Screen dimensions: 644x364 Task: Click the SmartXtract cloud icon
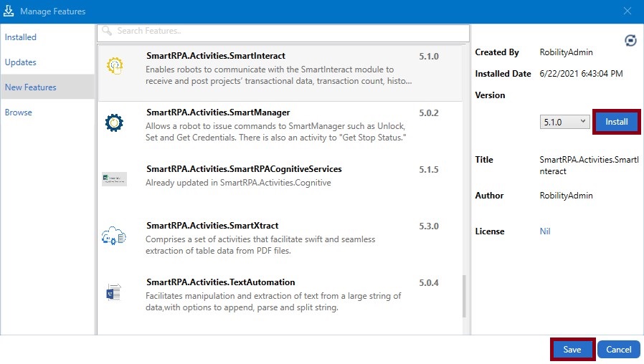[114, 236]
